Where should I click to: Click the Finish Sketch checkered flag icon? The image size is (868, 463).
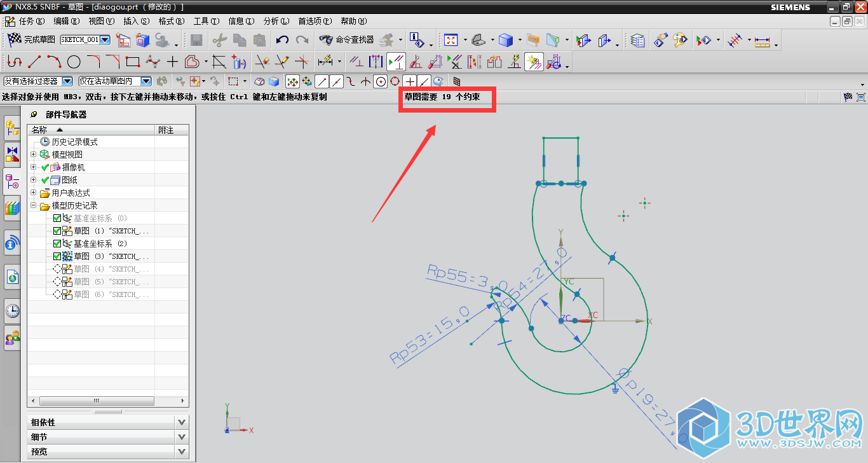(x=14, y=39)
